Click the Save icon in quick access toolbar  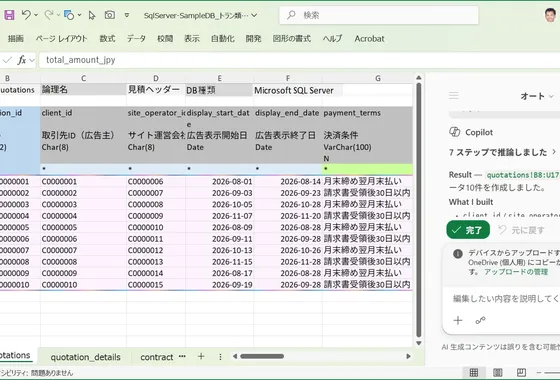[9, 15]
